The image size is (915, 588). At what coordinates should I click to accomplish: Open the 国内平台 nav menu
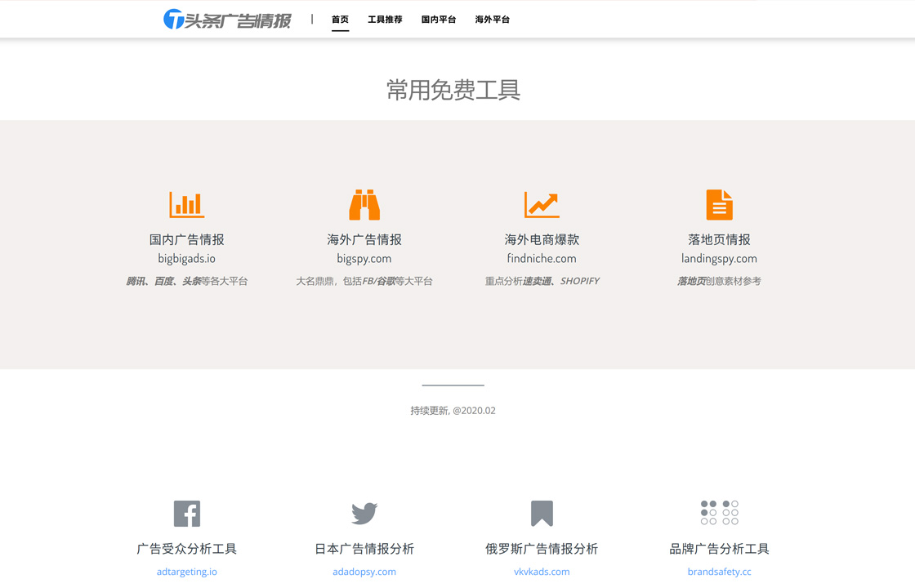tap(439, 20)
